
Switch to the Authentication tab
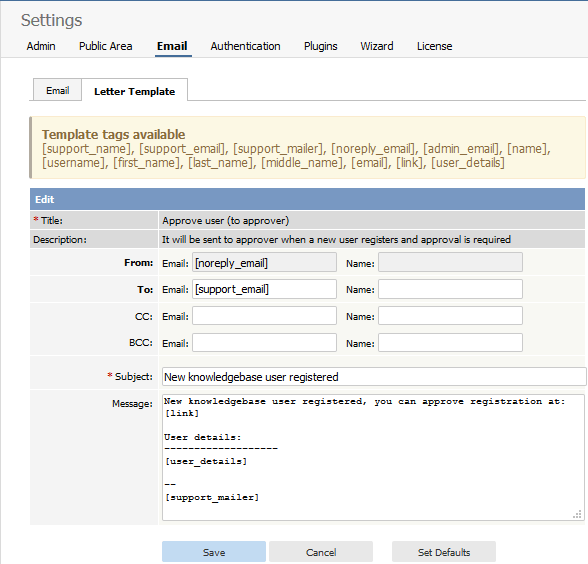[245, 46]
